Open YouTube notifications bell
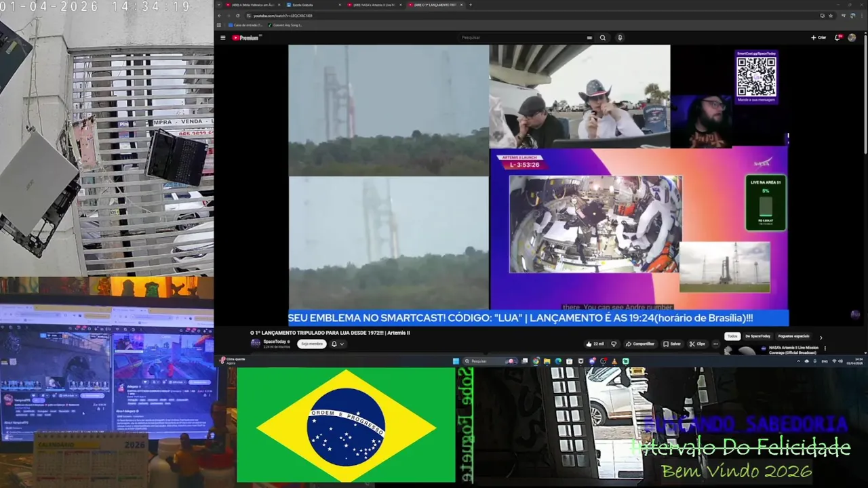The width and height of the screenshot is (868, 488). (x=837, y=38)
